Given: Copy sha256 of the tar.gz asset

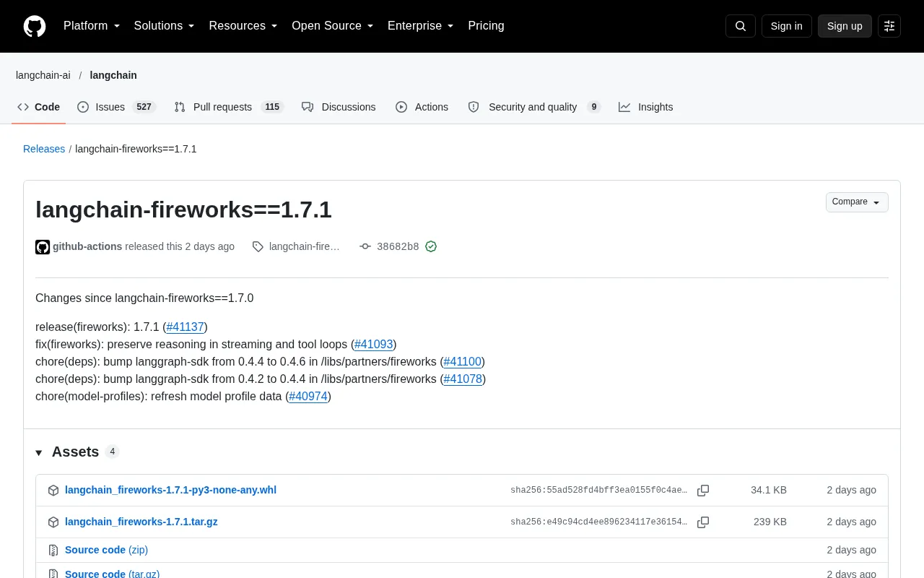Looking at the screenshot, I should 703,522.
